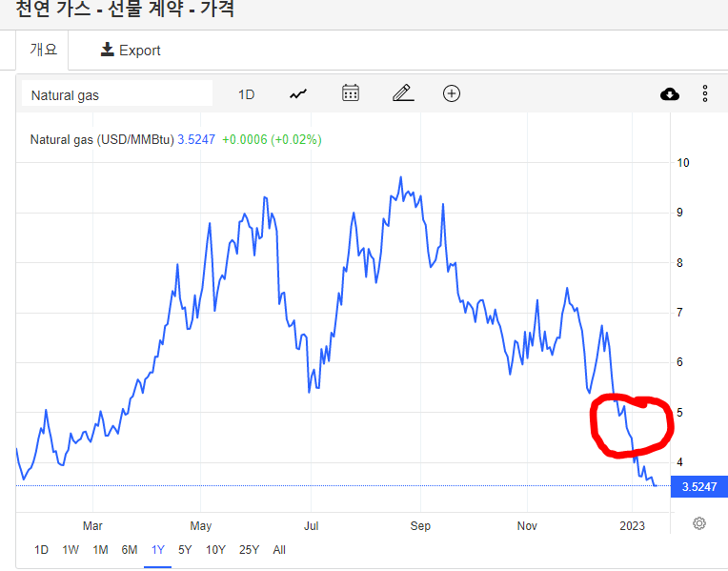This screenshot has width=728, height=571.
Task: Download chart using the cloud icon
Action: pyautogui.click(x=670, y=94)
